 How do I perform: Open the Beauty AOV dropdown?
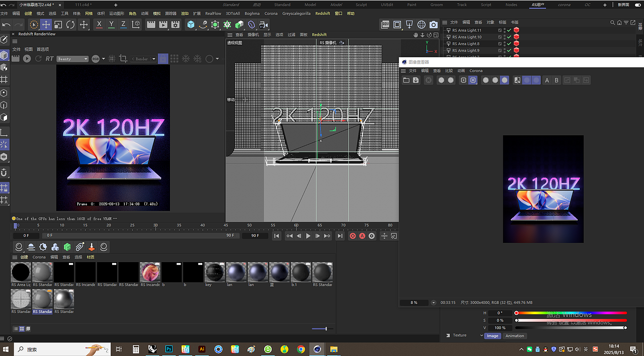pos(72,59)
